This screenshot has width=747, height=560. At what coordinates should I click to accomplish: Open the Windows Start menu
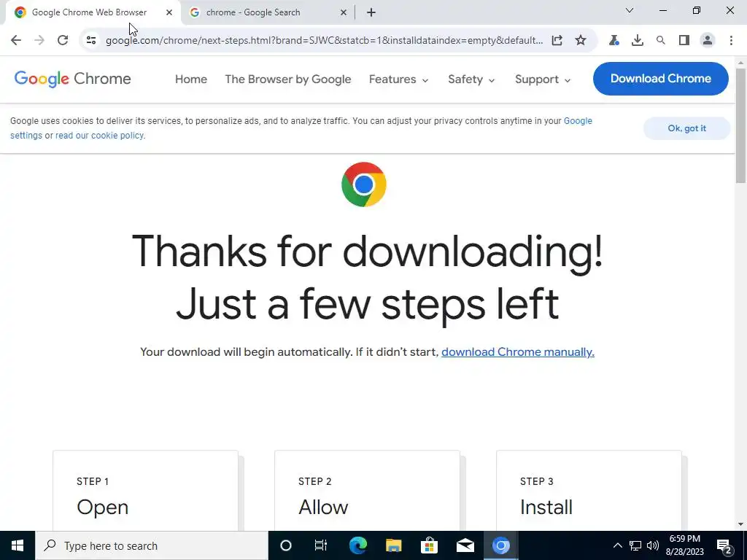(18, 545)
